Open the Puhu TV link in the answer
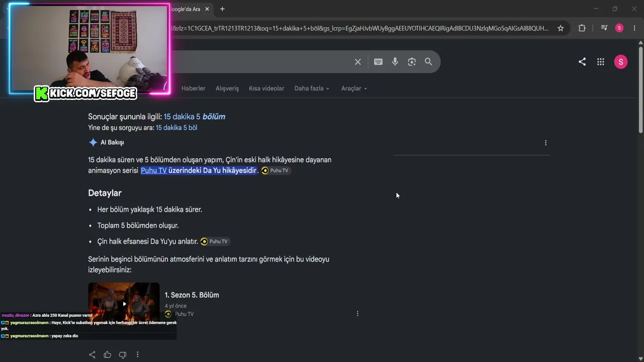 click(x=153, y=170)
